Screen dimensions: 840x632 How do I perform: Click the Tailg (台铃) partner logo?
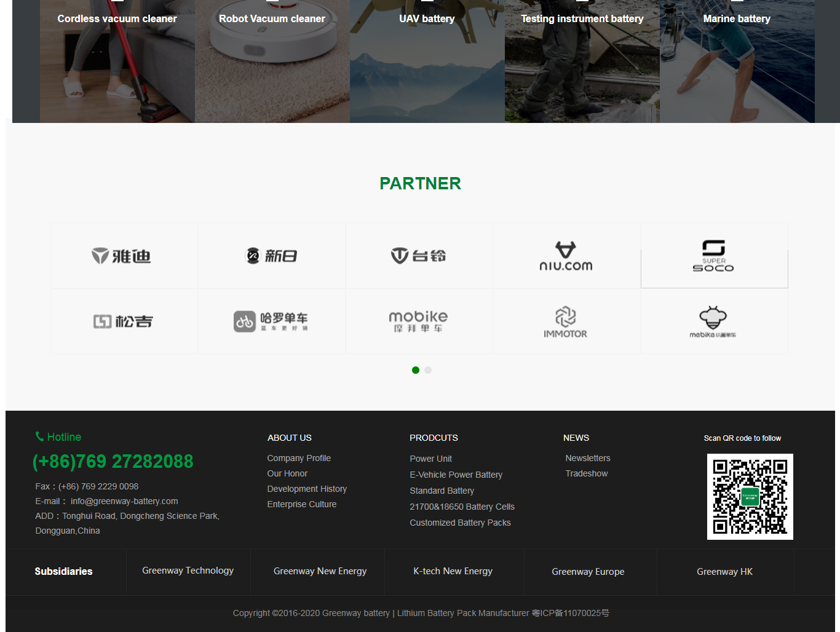point(419,256)
